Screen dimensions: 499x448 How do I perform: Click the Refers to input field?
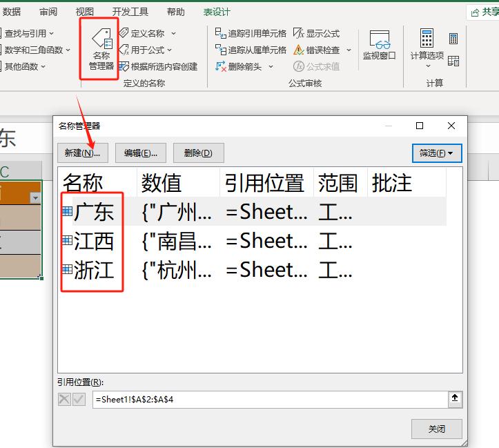tap(271, 400)
